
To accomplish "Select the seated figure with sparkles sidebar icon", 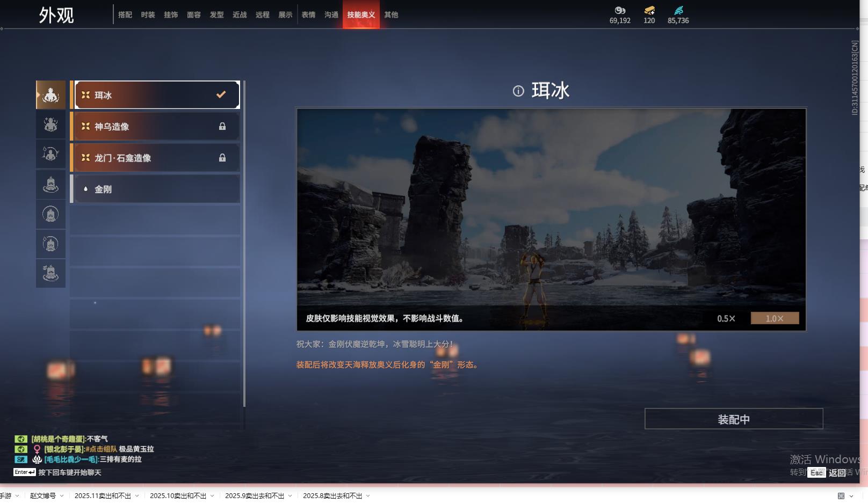I will pos(50,125).
